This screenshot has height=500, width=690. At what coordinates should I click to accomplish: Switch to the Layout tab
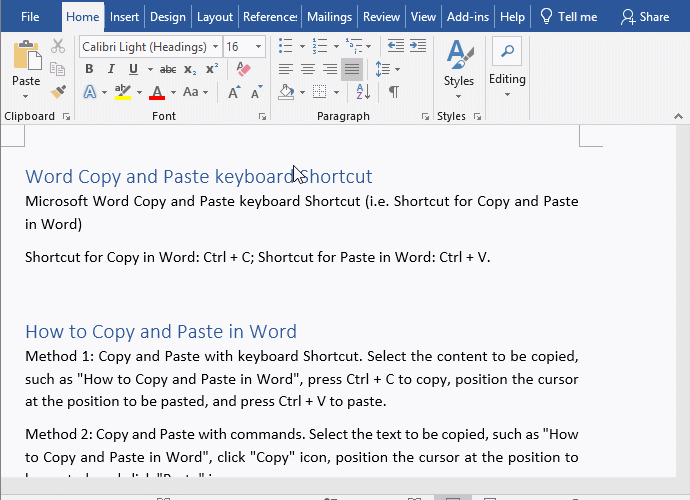click(x=215, y=17)
